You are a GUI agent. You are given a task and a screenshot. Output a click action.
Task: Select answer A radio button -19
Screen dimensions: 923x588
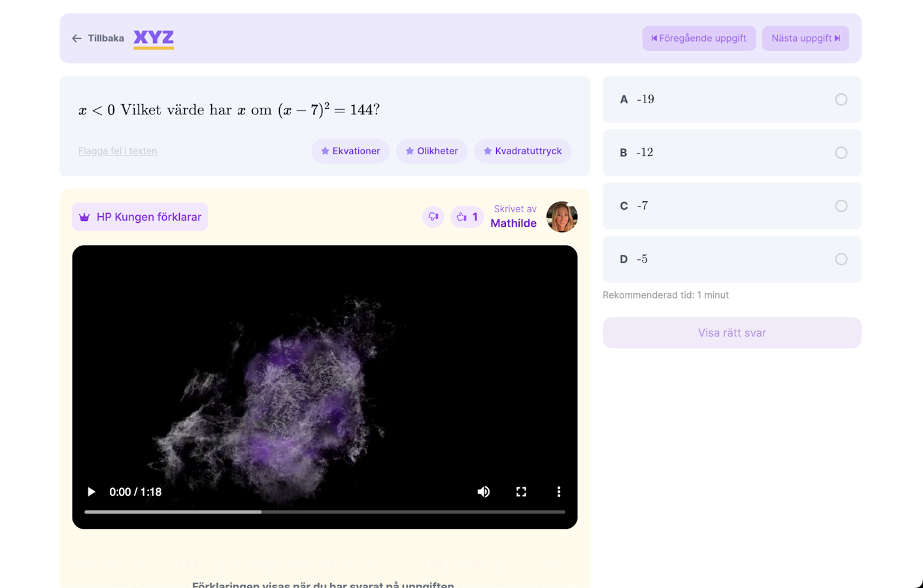tap(841, 99)
